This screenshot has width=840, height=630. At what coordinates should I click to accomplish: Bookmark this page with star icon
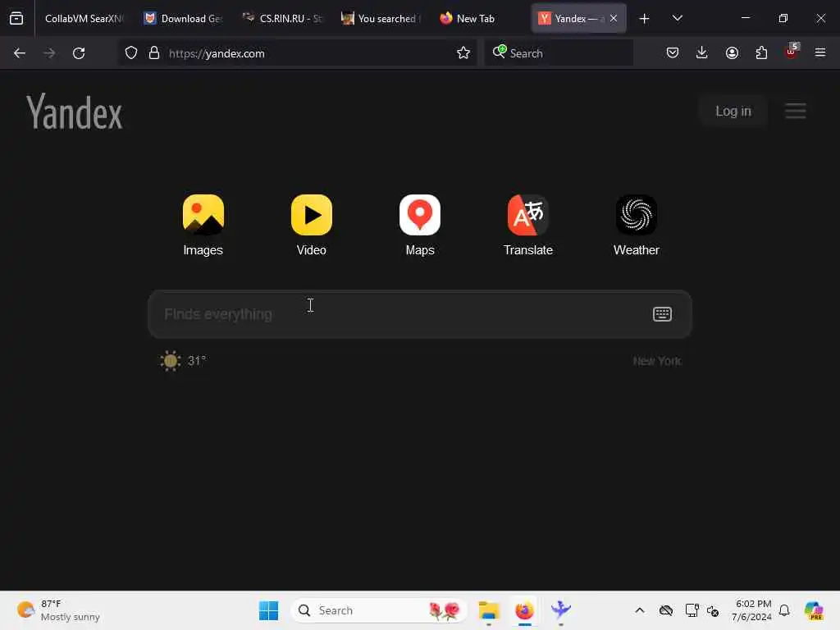click(x=463, y=53)
